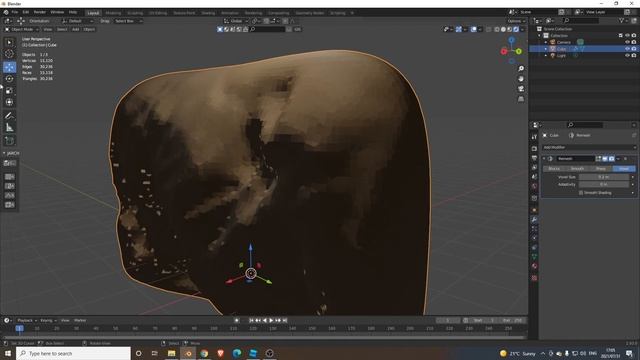The image size is (640, 360).
Task: Select the Move tool in viewport toolbar
Action: click(9, 67)
